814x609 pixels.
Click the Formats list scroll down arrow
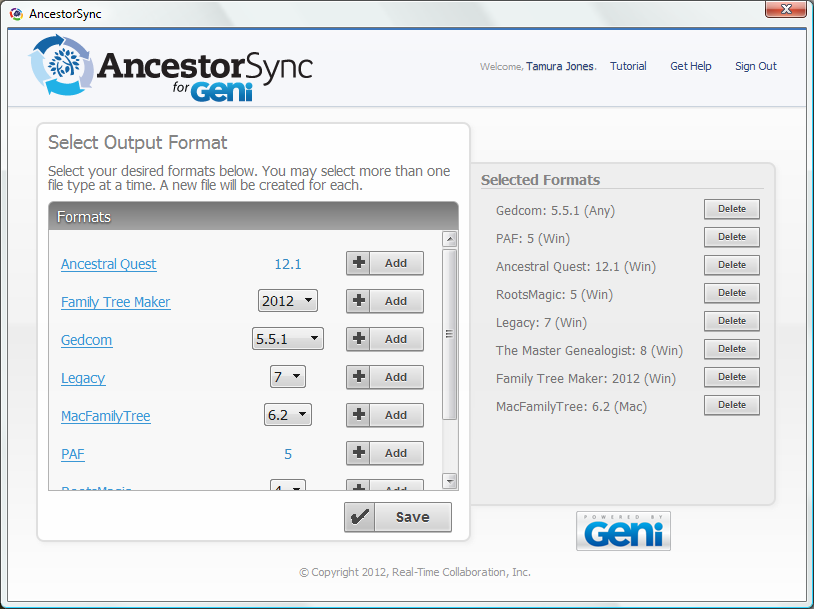pos(450,481)
